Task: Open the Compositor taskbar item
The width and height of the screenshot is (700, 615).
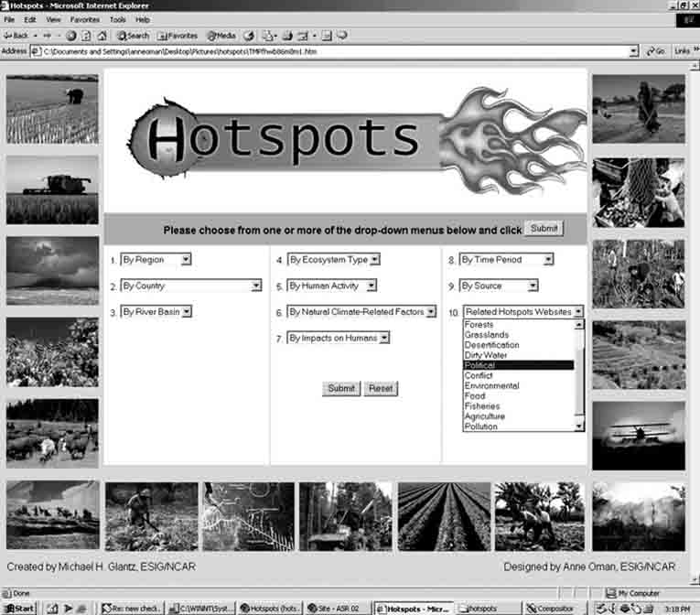Action: pyautogui.click(x=552, y=608)
